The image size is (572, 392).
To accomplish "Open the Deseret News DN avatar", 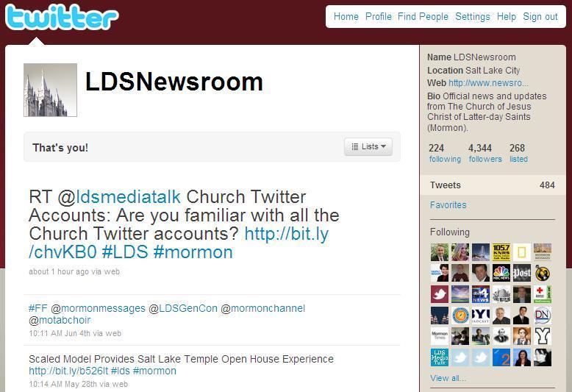I will pyautogui.click(x=543, y=316).
